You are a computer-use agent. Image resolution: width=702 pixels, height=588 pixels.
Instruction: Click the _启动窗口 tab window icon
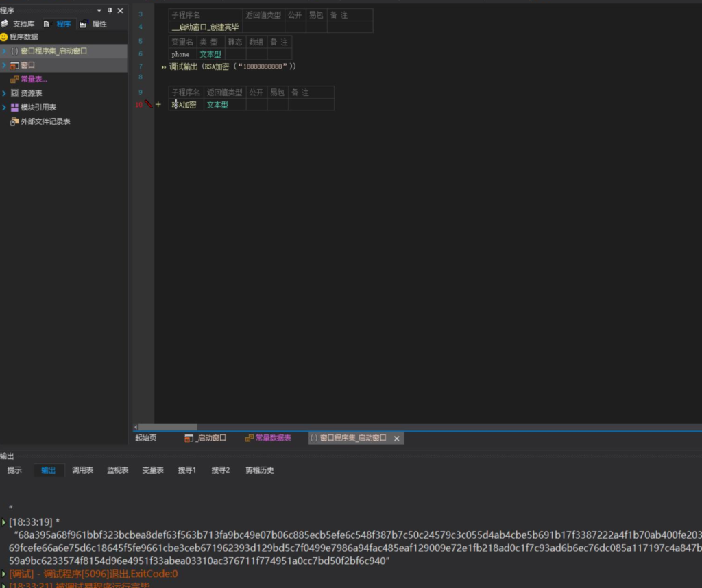tap(189, 438)
